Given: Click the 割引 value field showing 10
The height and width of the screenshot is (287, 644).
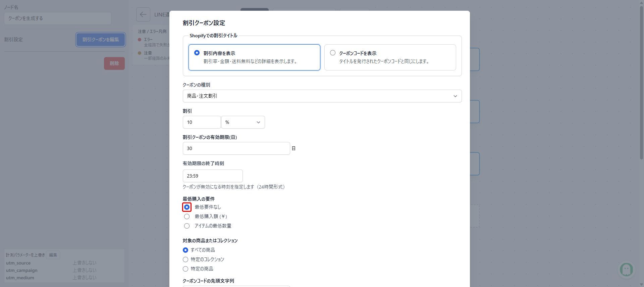Looking at the screenshot, I should pos(202,122).
